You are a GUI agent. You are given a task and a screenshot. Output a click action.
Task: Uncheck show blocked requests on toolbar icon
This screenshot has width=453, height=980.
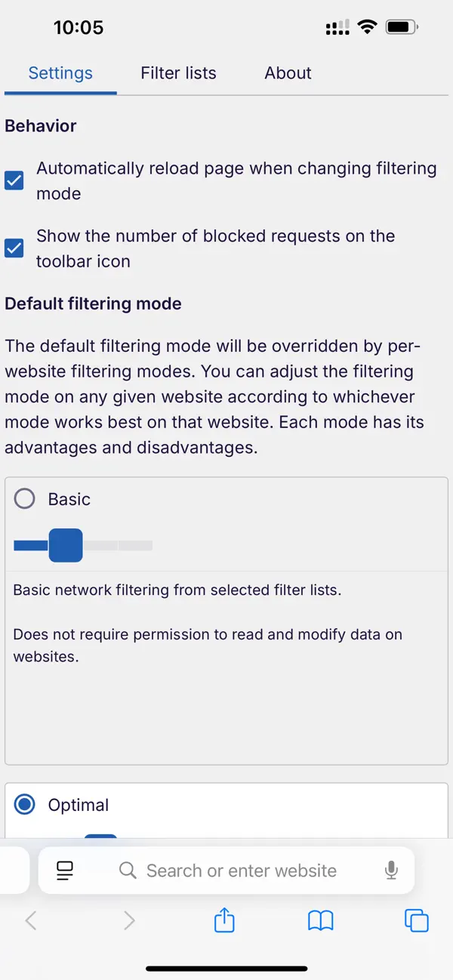[14, 248]
